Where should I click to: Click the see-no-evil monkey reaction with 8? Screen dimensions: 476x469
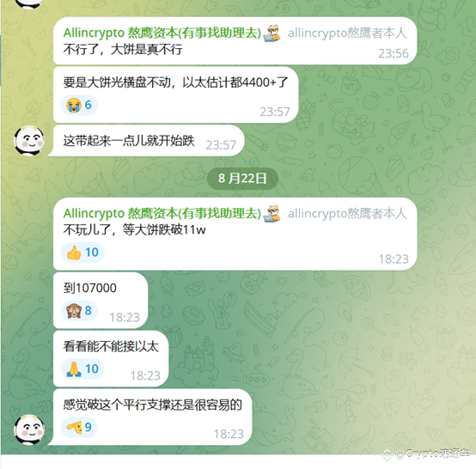(x=79, y=311)
